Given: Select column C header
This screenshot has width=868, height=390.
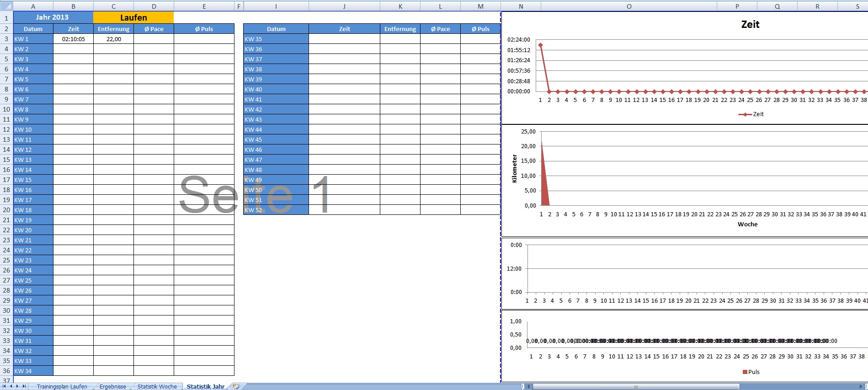Looking at the screenshot, I should tap(113, 6).
